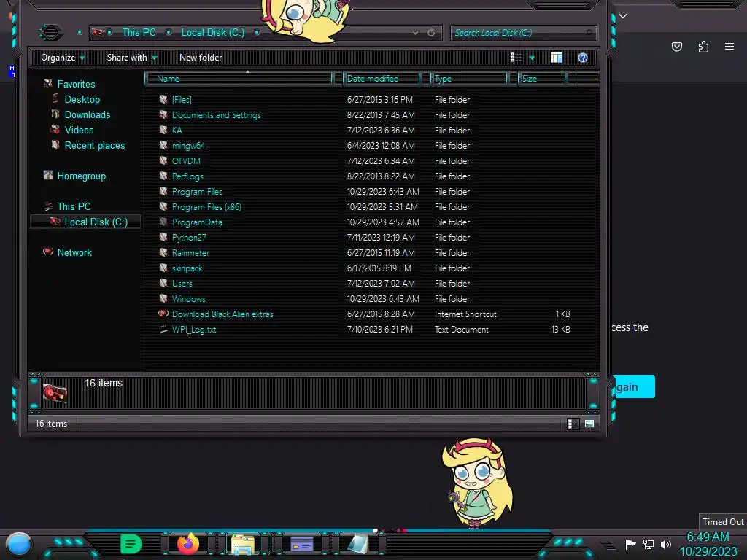Click the KA folder icon
This screenshot has height=560, width=747.
(x=163, y=130)
